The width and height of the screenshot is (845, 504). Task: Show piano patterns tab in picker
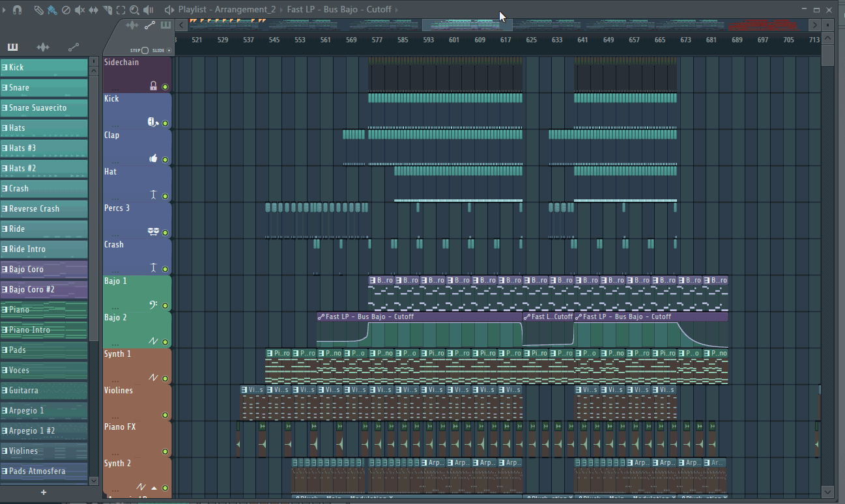pyautogui.click(x=12, y=47)
